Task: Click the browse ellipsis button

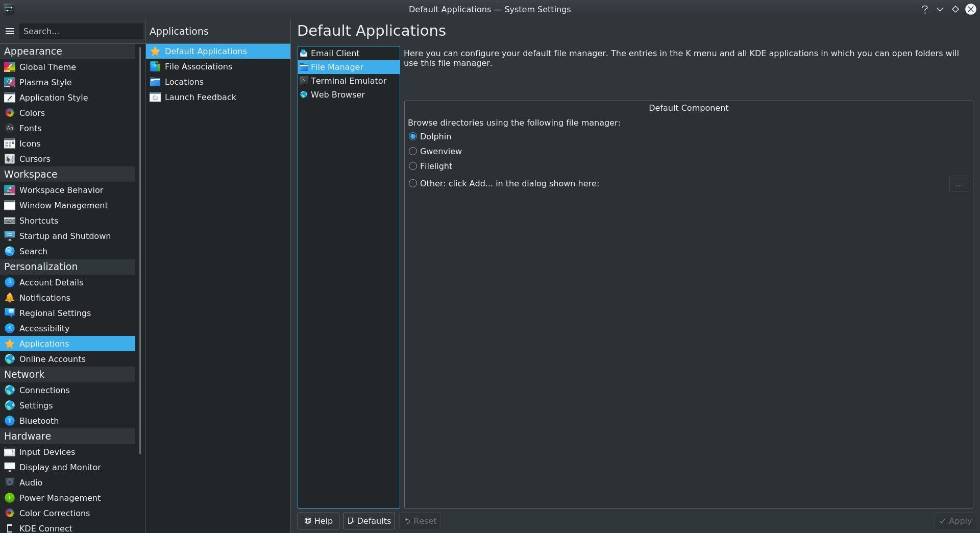Action: [959, 184]
